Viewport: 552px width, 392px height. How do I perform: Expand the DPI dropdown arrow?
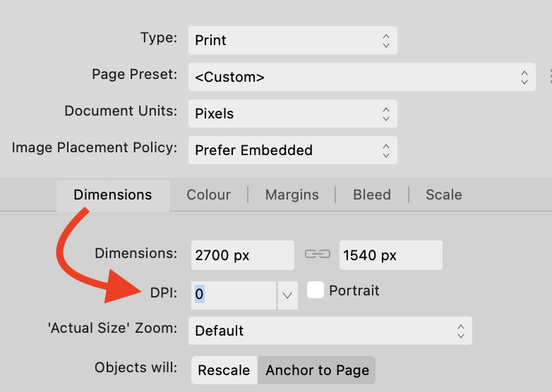pyautogui.click(x=287, y=295)
